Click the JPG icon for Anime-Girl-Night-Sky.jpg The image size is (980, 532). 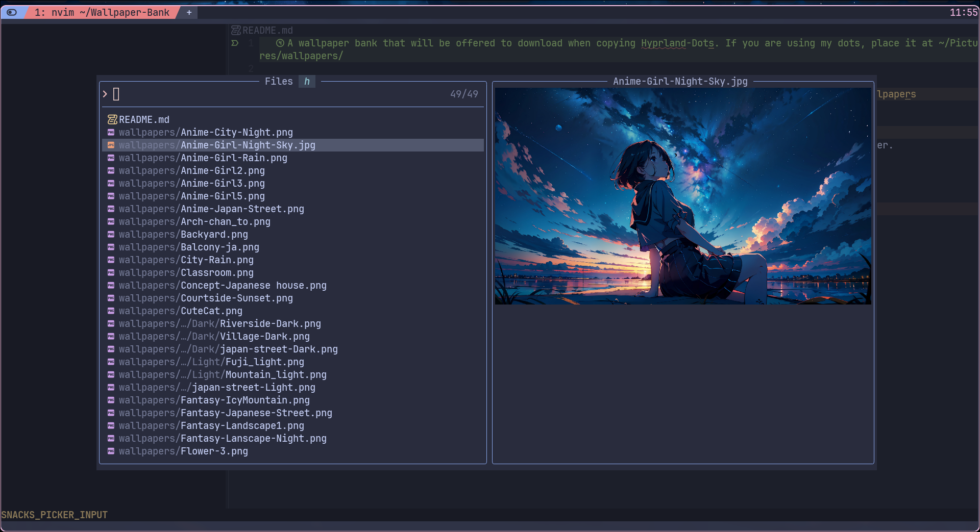[x=111, y=145]
